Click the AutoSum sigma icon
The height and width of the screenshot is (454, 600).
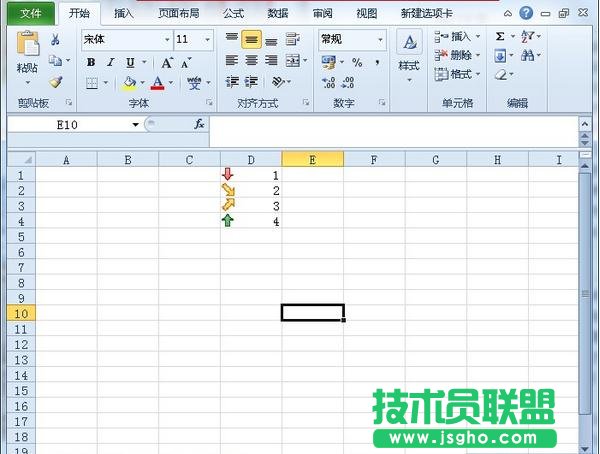click(501, 37)
